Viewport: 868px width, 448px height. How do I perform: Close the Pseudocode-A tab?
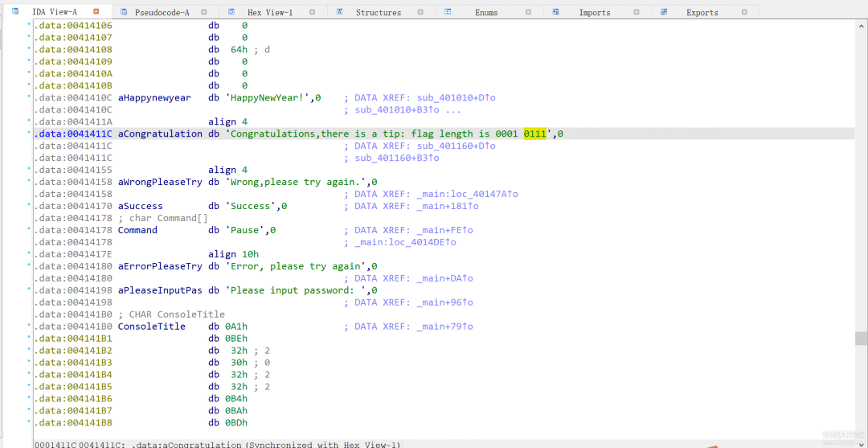click(x=204, y=12)
